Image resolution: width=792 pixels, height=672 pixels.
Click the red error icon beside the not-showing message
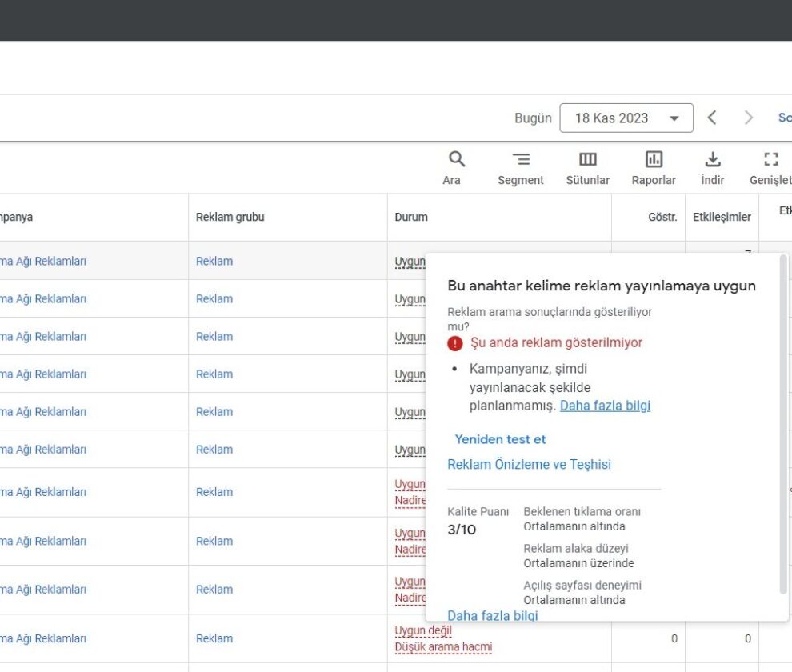tap(455, 343)
